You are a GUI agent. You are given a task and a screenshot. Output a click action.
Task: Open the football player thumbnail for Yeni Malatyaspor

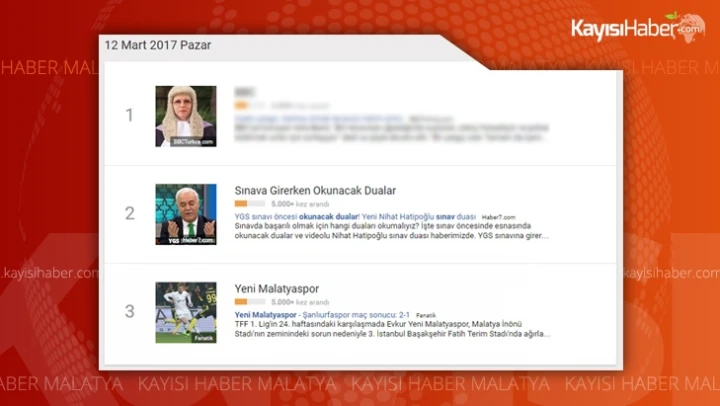click(x=186, y=312)
